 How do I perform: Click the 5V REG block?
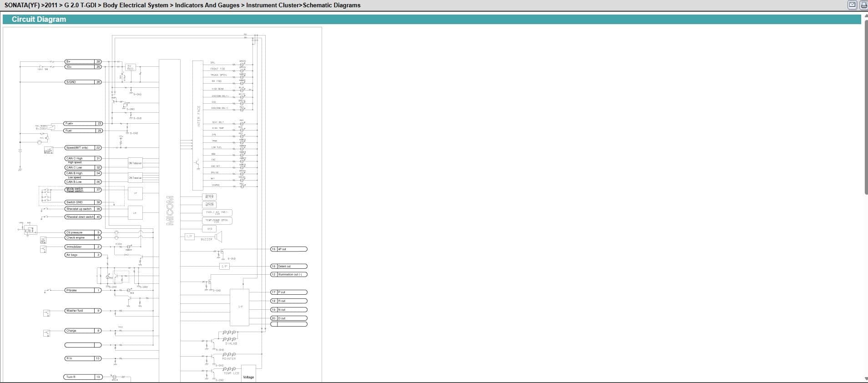coord(130,67)
